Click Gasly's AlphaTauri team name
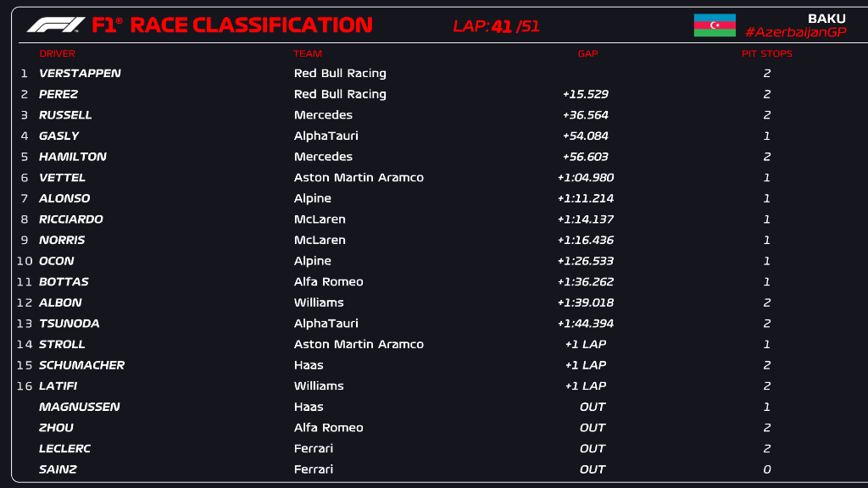868x488 pixels. click(x=325, y=136)
